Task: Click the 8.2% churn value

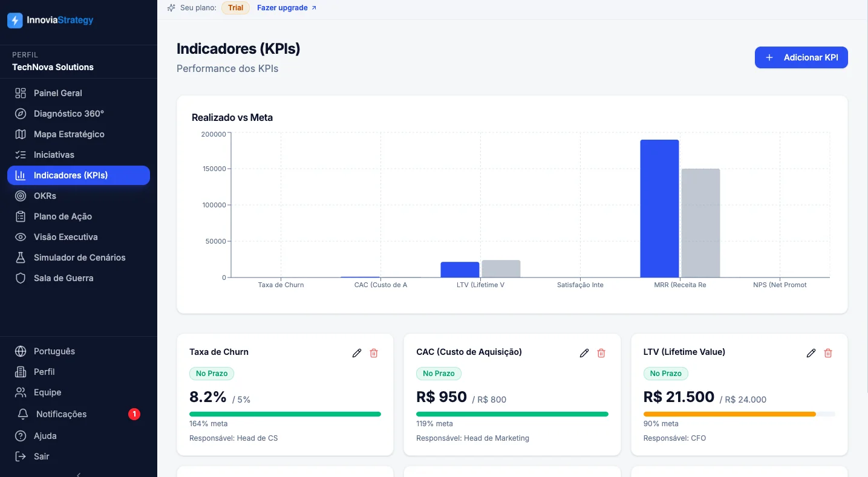Action: pyautogui.click(x=208, y=397)
